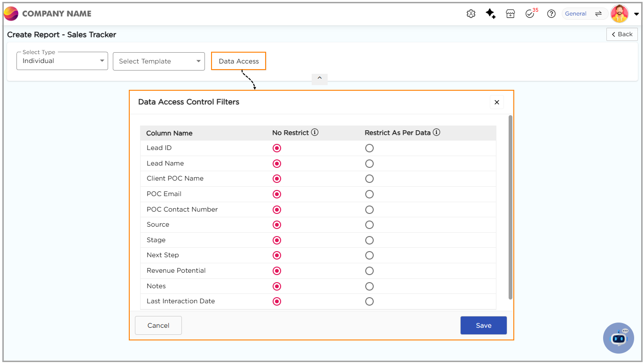644x363 pixels.
Task: Choose No Restrict for Revenue Potential
Action: (277, 271)
